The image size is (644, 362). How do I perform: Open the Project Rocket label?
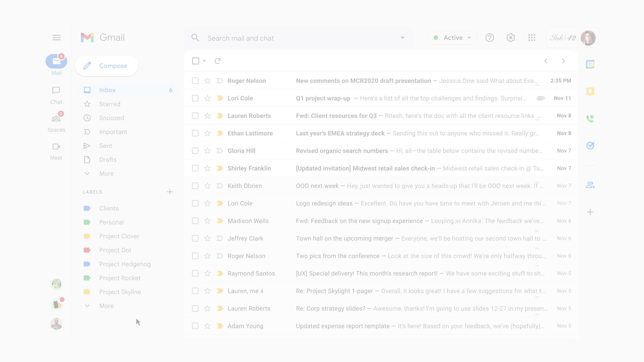(x=120, y=278)
